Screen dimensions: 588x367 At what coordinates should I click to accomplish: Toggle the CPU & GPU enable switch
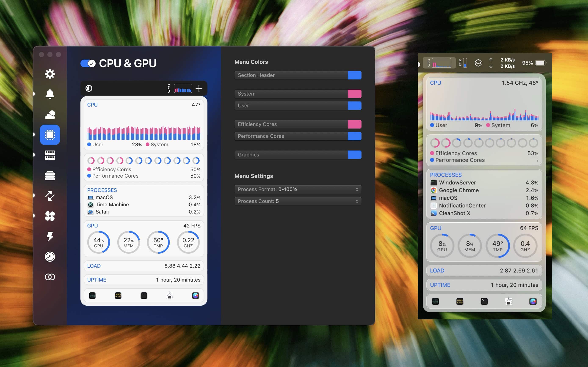pyautogui.click(x=88, y=64)
